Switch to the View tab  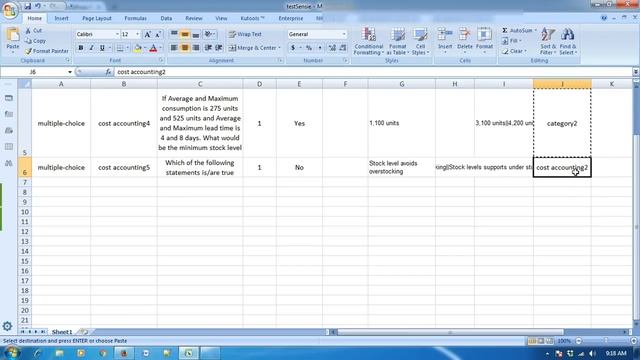221,18
